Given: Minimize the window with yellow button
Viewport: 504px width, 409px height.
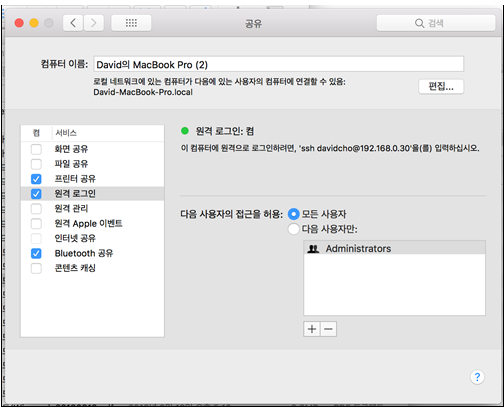Looking at the screenshot, I should tap(34, 23).
